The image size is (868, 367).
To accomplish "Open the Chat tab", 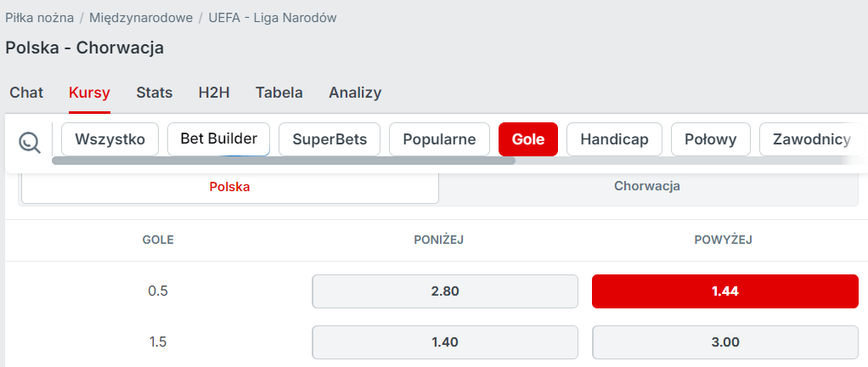I will click(26, 93).
